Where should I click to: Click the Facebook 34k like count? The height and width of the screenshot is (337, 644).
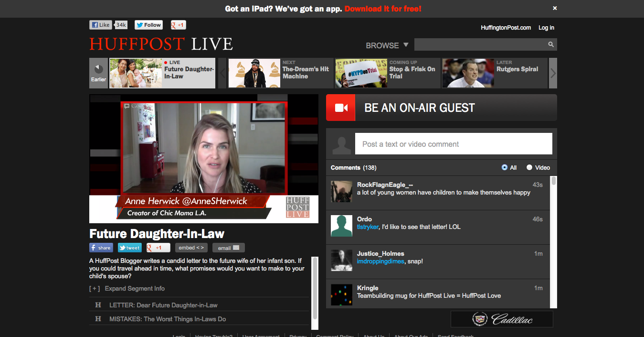click(121, 25)
